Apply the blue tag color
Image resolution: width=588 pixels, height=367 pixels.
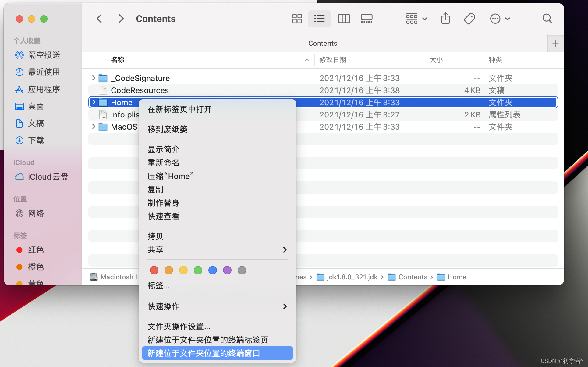[212, 270]
